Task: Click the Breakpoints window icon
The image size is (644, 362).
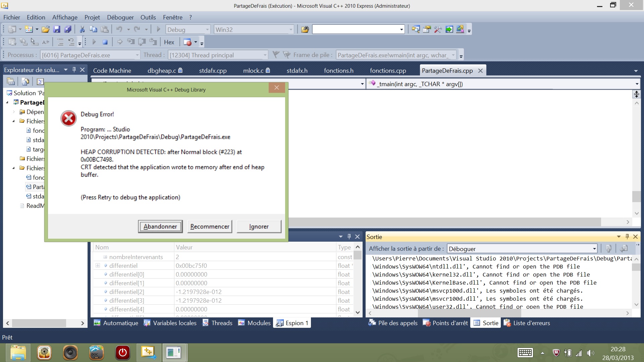Action: pos(187,42)
